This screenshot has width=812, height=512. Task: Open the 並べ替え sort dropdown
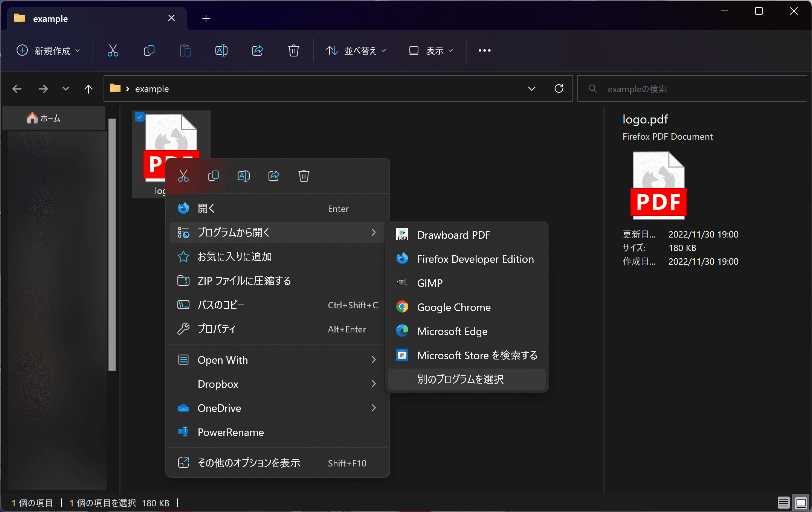click(x=356, y=50)
